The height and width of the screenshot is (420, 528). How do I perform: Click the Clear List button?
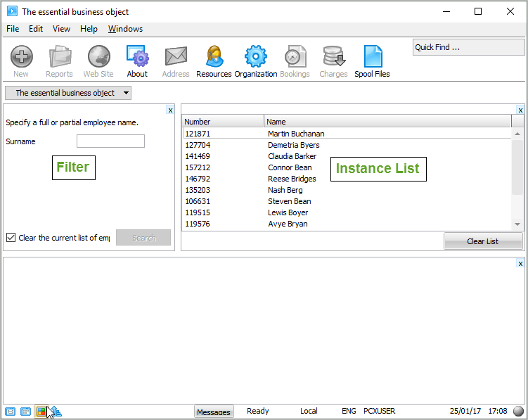coord(483,241)
